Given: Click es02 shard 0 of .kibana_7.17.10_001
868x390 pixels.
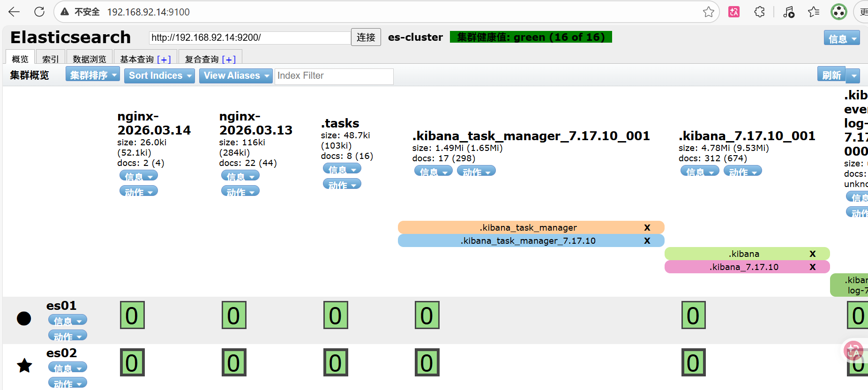Looking at the screenshot, I should pos(694,362).
